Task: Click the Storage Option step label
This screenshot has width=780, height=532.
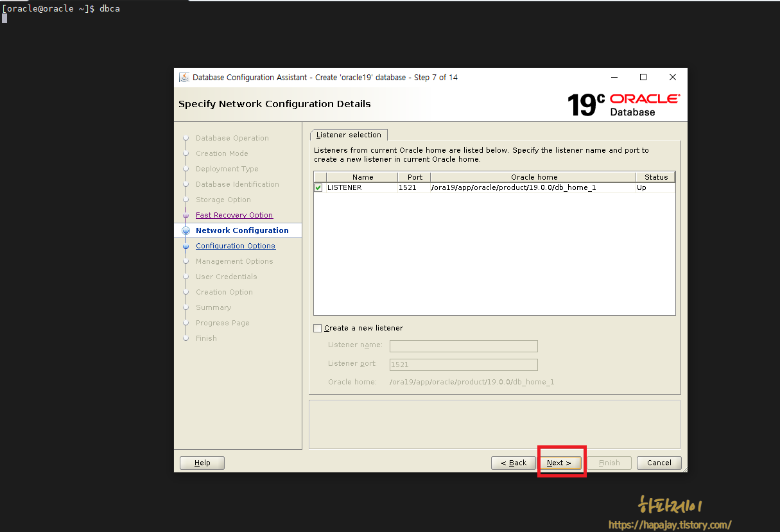Action: tap(223, 200)
